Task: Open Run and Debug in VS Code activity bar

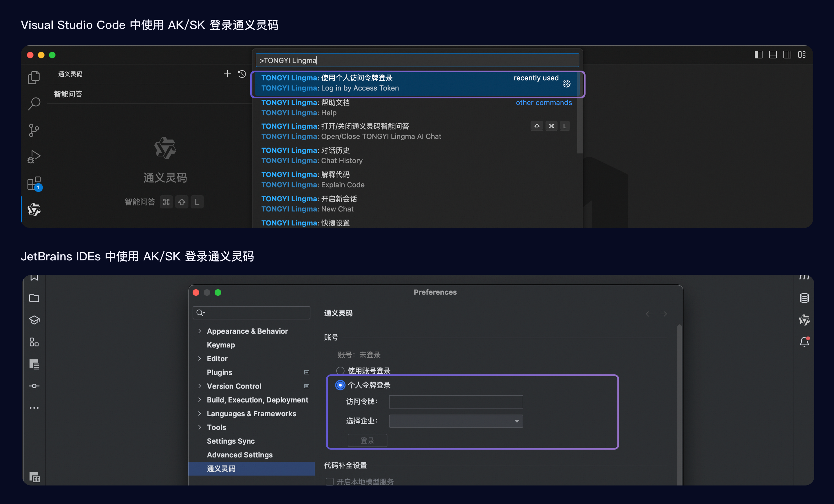Action: (x=34, y=157)
